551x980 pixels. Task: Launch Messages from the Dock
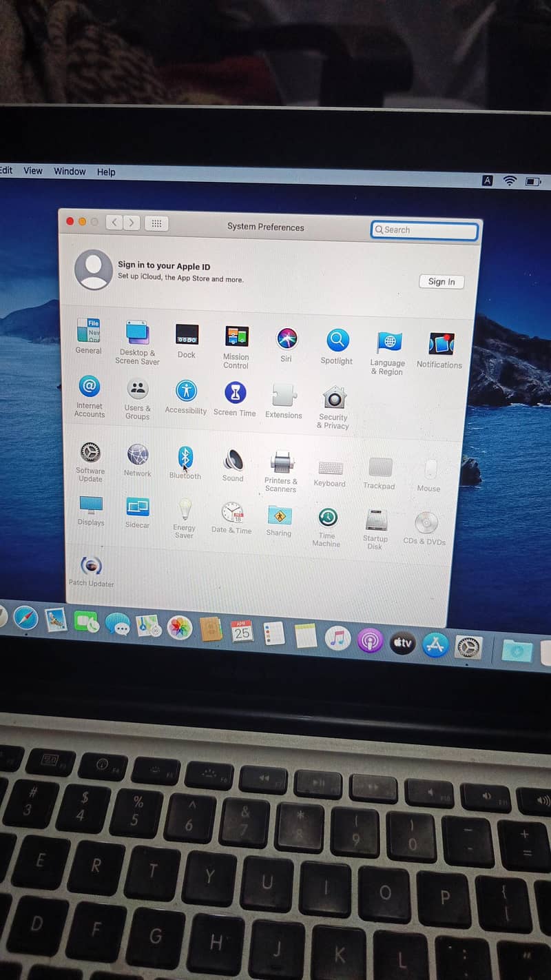point(118,624)
